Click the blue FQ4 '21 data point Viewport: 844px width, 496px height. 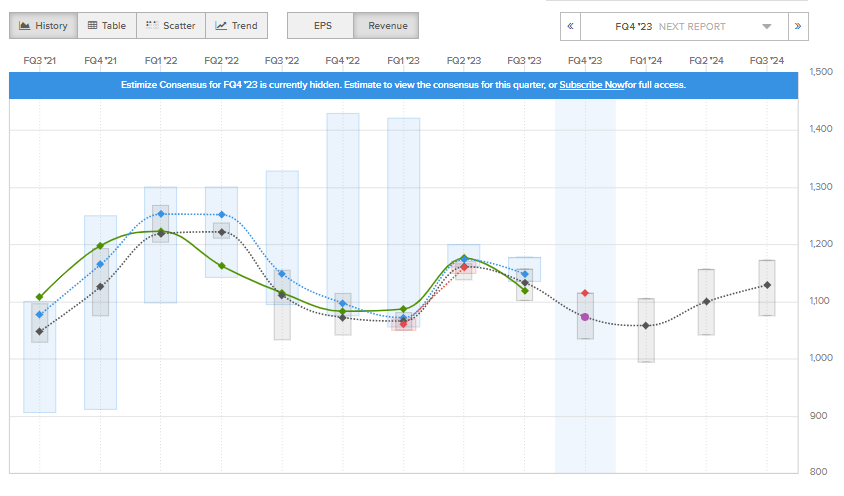click(100, 264)
